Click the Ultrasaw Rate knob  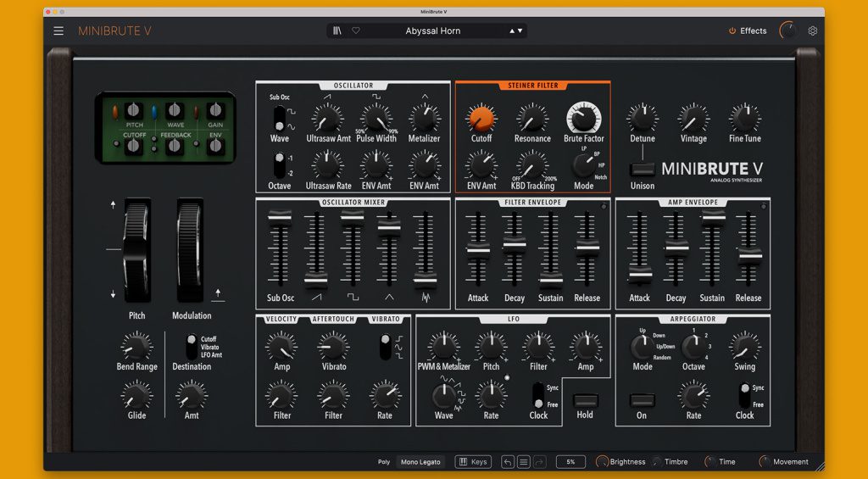coord(327,165)
